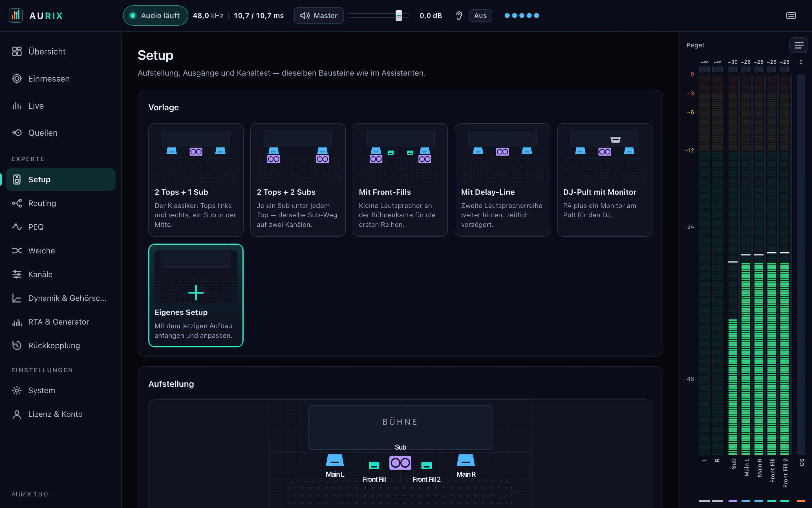Choose the 2 Tops + 1 Sub template

point(196,180)
